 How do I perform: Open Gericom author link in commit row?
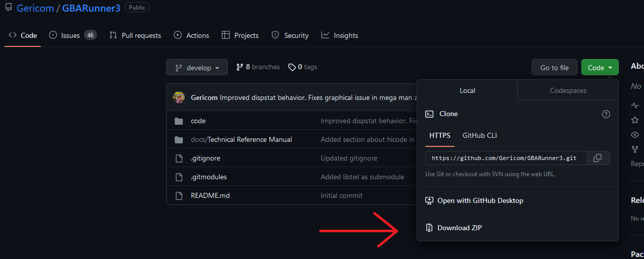(x=204, y=97)
